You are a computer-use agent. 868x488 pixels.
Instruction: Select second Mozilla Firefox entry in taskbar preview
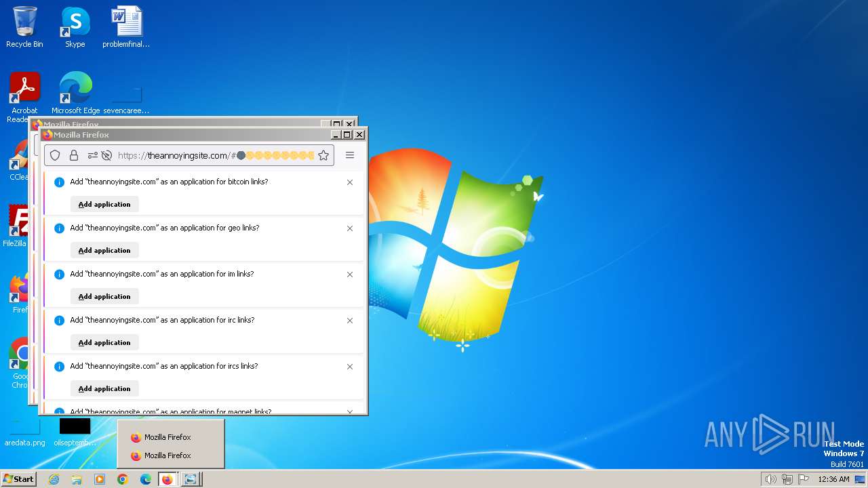(x=171, y=455)
